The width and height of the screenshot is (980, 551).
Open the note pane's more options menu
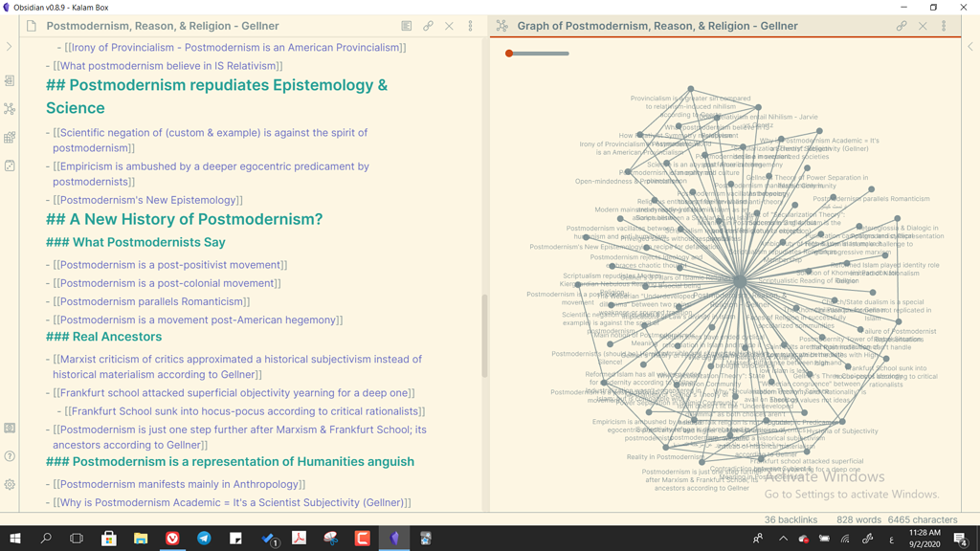pyautogui.click(x=471, y=27)
